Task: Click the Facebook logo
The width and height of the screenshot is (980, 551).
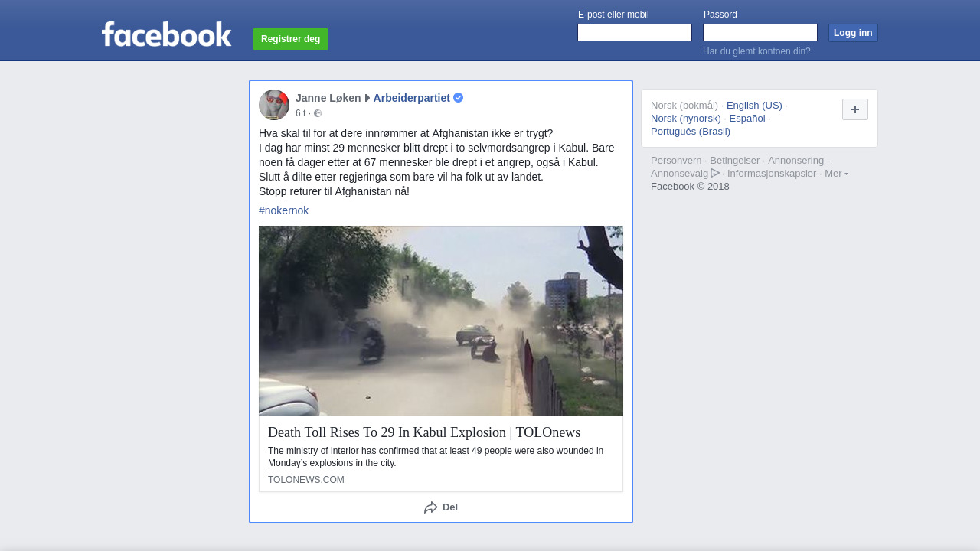Action: pos(166,34)
